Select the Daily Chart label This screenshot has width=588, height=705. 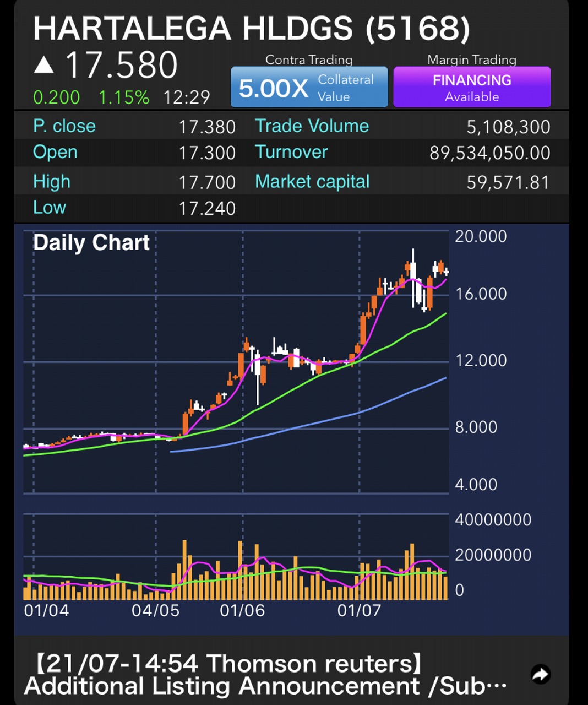click(91, 243)
